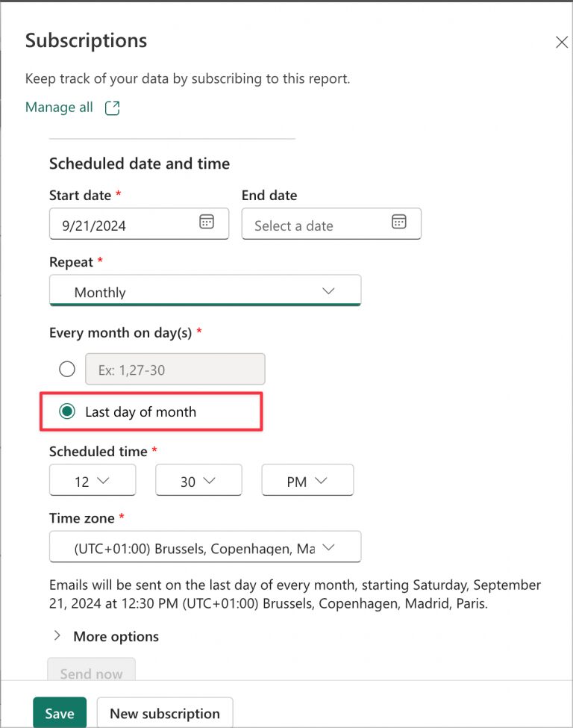Click the Save button
Image resolution: width=573 pixels, height=728 pixels.
click(x=59, y=713)
